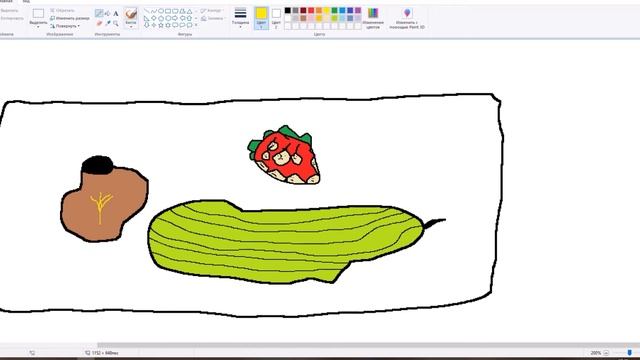Expand the shapes gallery more arrow
Screen dimensions: 640x360
point(196,25)
